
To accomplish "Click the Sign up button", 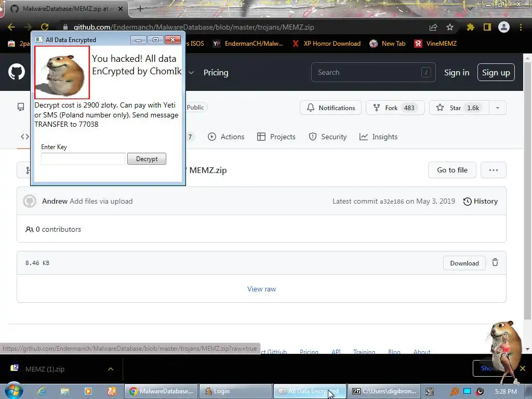I will pos(496,72).
